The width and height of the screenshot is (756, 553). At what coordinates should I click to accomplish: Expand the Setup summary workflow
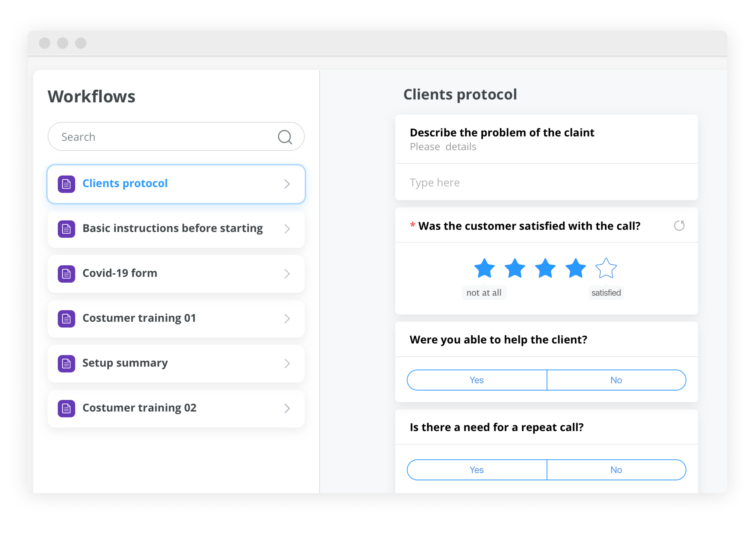(287, 364)
